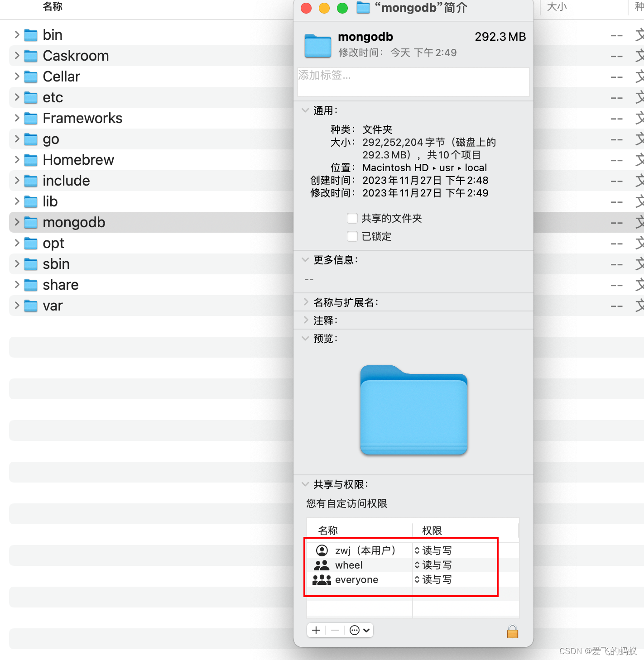Click the Caskroom folder icon

coord(31,56)
